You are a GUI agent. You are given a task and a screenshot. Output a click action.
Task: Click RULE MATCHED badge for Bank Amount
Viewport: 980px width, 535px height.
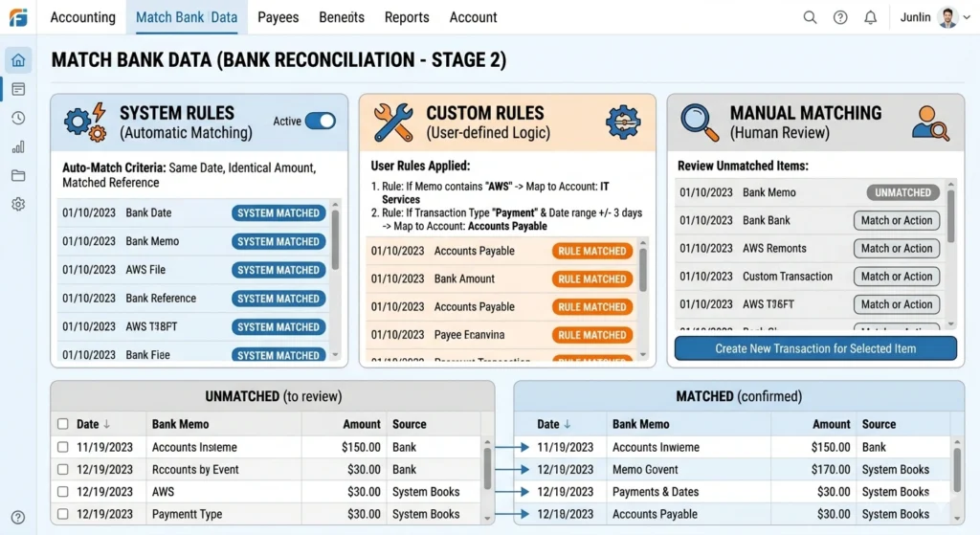(x=592, y=279)
